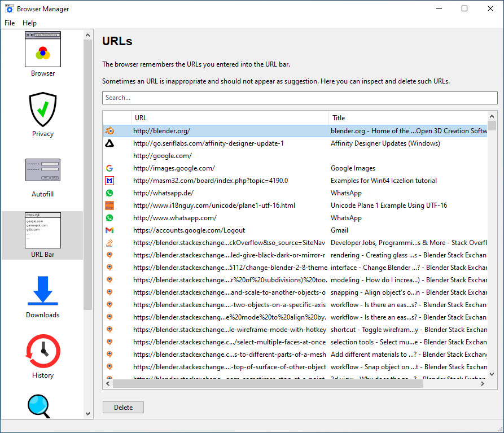This screenshot has height=433, width=504.
Task: Select the two-objects-on-a-specific-axis URL row
Action: [295, 305]
